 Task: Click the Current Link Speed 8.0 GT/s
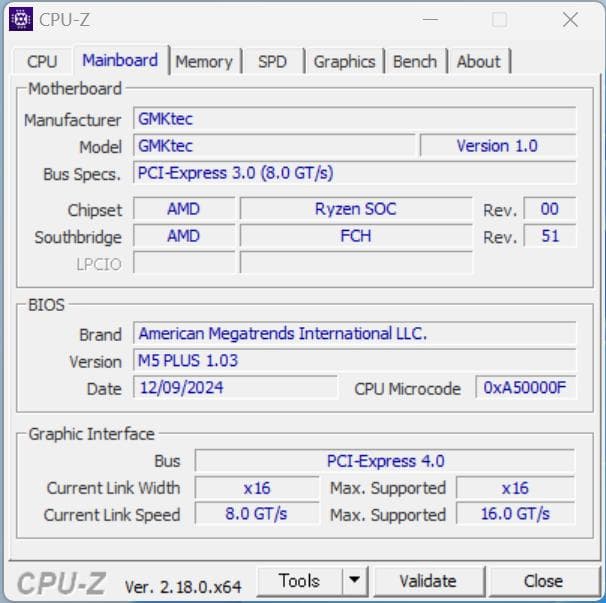257,514
